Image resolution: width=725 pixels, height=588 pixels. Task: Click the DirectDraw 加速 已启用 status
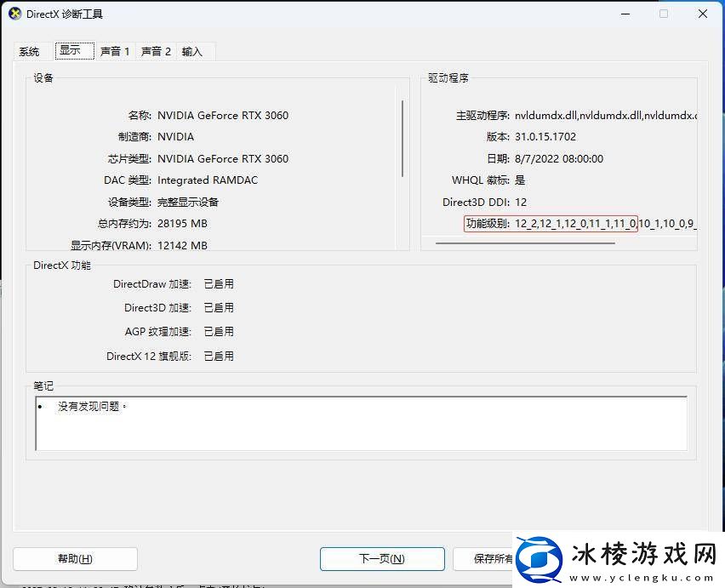tap(219, 283)
